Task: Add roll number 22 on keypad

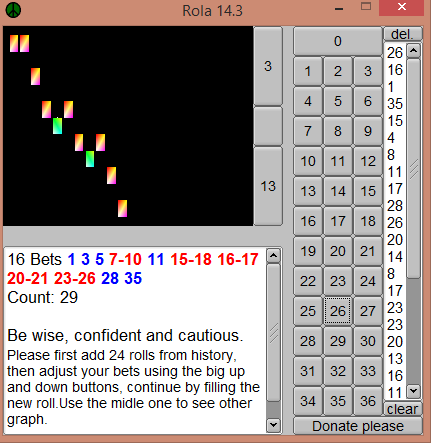Action: [x=308, y=281]
